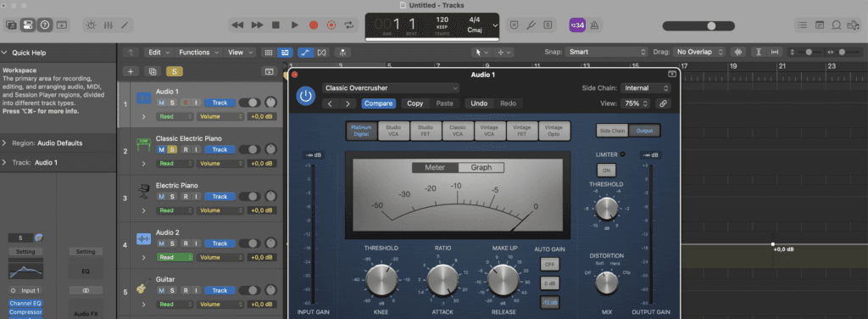Open the Loop Browser icon

[837, 25]
